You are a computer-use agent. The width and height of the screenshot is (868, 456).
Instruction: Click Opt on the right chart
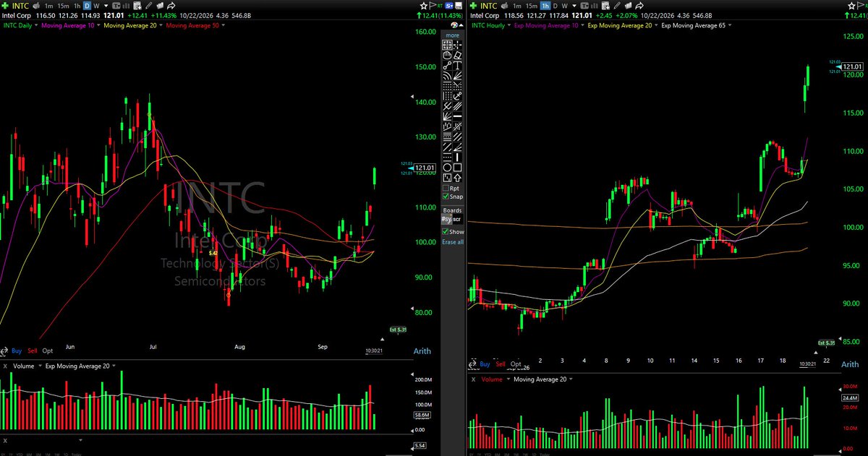coord(516,364)
